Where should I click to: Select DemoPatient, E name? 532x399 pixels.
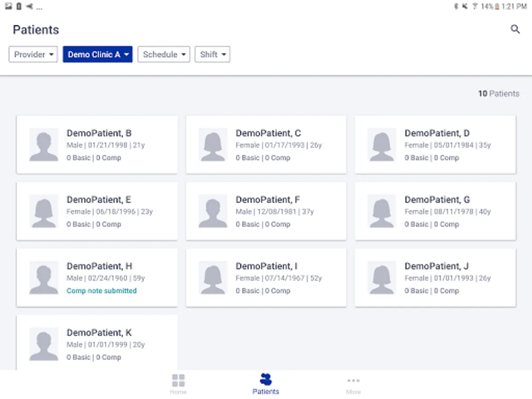pos(99,199)
